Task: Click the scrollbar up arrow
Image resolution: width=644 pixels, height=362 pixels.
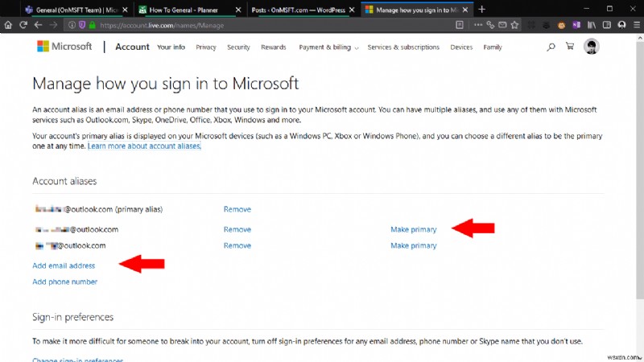Action: point(640,38)
